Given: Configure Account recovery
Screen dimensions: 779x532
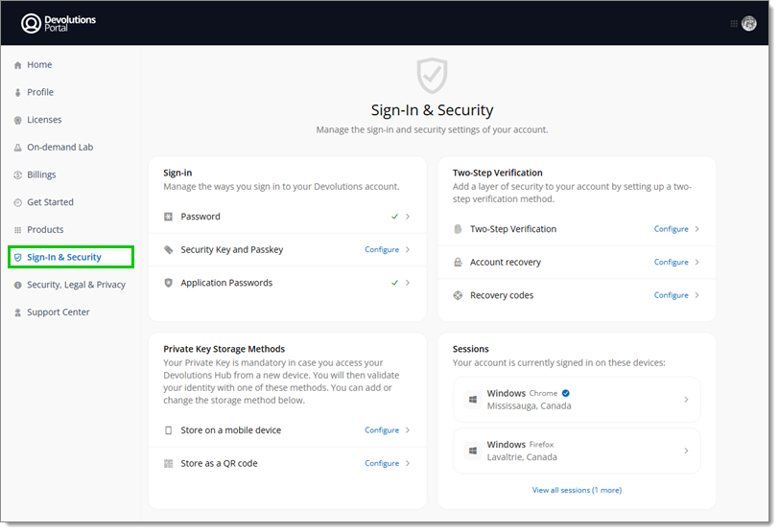Looking at the screenshot, I should pyautogui.click(x=672, y=262).
